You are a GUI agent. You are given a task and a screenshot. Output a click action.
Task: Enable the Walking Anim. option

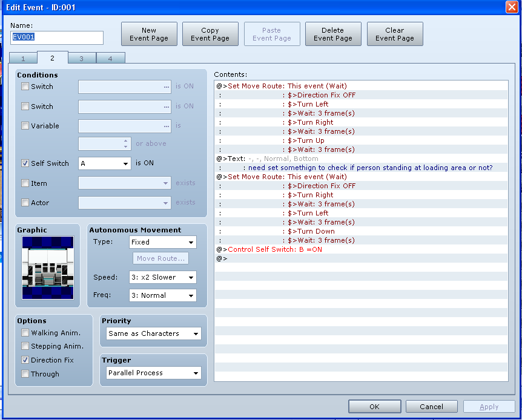[x=25, y=333]
